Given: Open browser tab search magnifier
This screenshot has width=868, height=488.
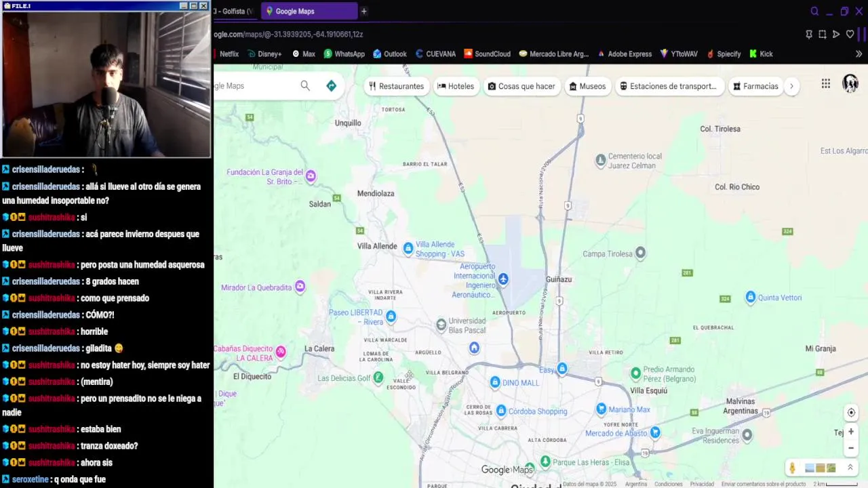Looking at the screenshot, I should [814, 12].
